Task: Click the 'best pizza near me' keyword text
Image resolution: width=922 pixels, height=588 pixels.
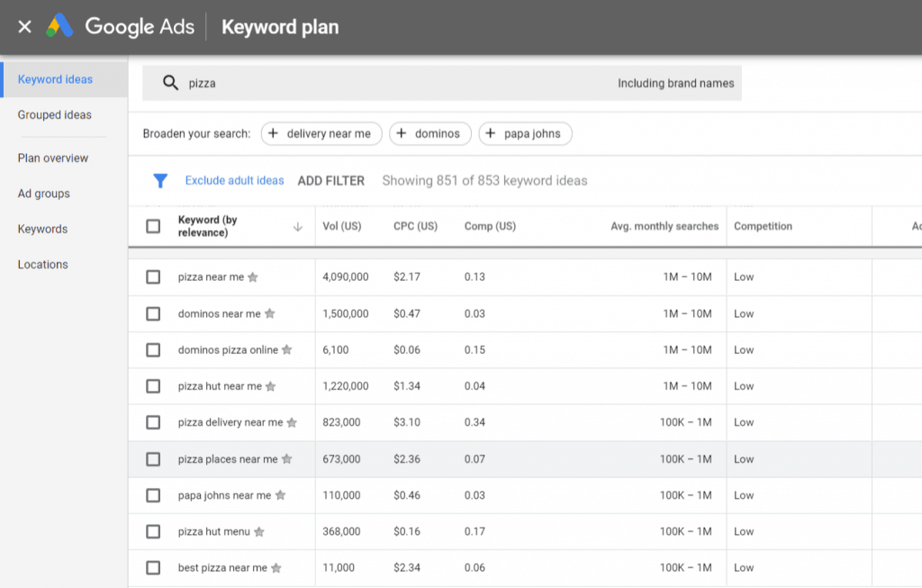Action: (223, 567)
